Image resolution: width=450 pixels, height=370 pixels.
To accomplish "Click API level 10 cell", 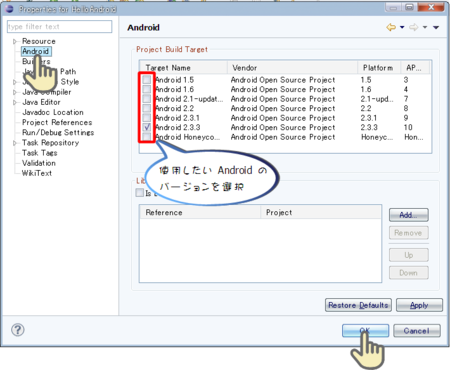I will 408,127.
